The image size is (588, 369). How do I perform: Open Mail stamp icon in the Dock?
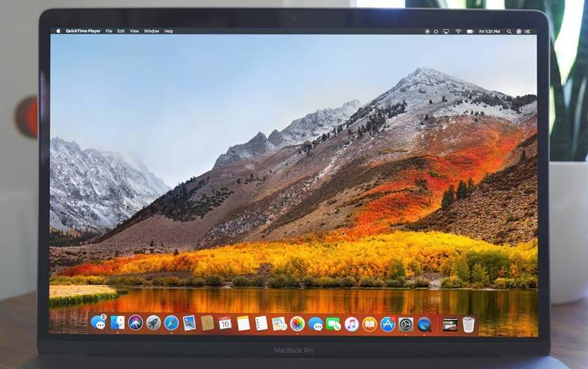[x=190, y=323]
